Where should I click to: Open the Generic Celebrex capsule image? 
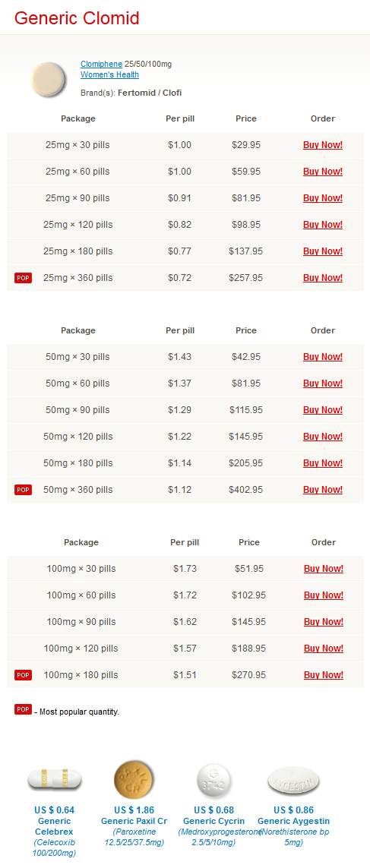pos(54,781)
